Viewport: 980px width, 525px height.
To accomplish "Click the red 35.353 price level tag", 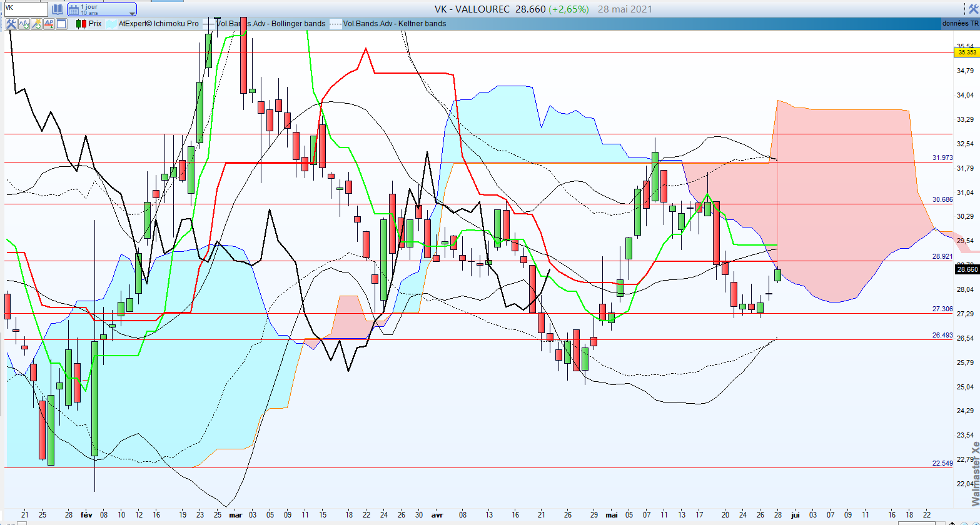I will click(966, 53).
